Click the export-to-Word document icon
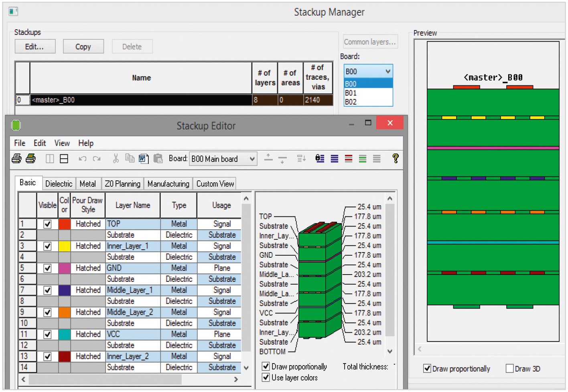This screenshot has width=568, height=392. (144, 159)
